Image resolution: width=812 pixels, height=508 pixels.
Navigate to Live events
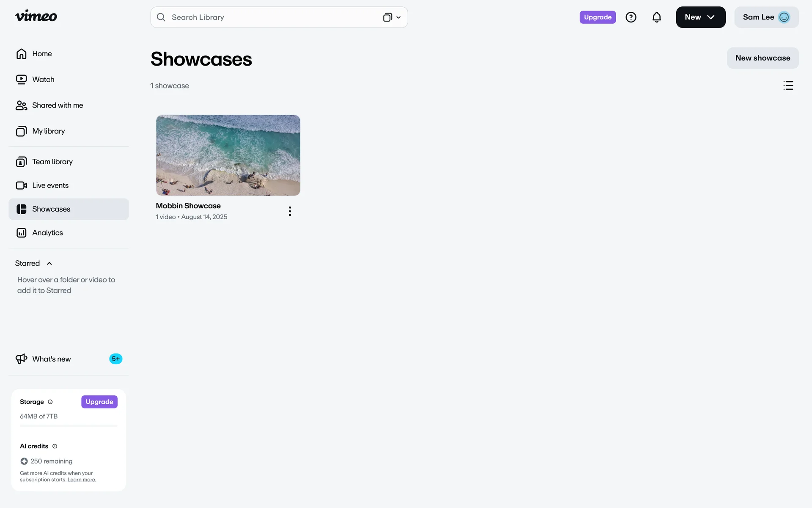pos(50,185)
